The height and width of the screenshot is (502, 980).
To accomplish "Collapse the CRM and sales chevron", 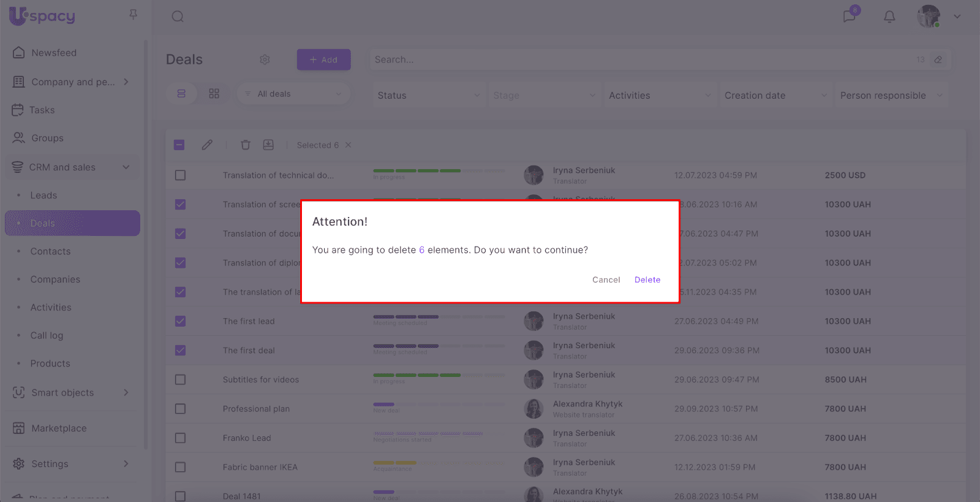I will 126,167.
